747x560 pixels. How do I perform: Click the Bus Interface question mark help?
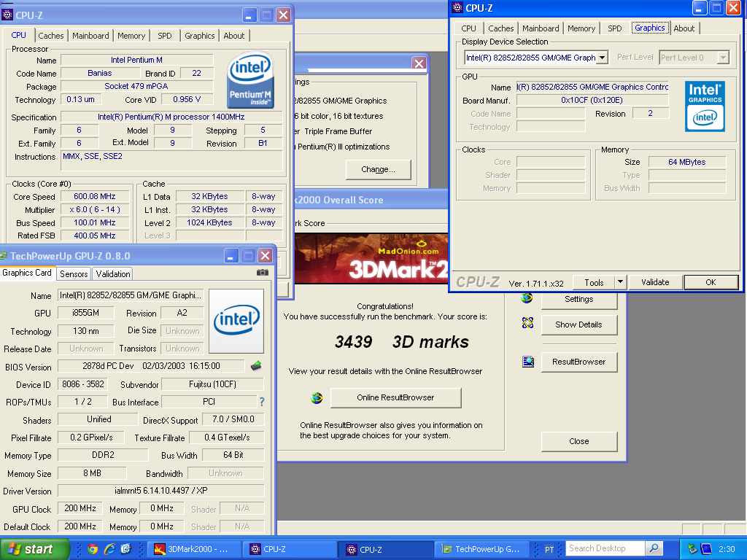[x=262, y=402]
